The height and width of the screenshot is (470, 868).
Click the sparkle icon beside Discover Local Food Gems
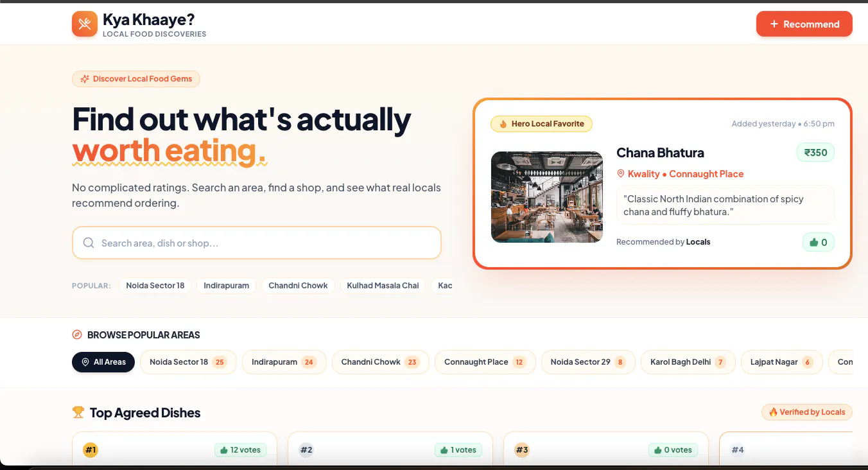(85, 79)
